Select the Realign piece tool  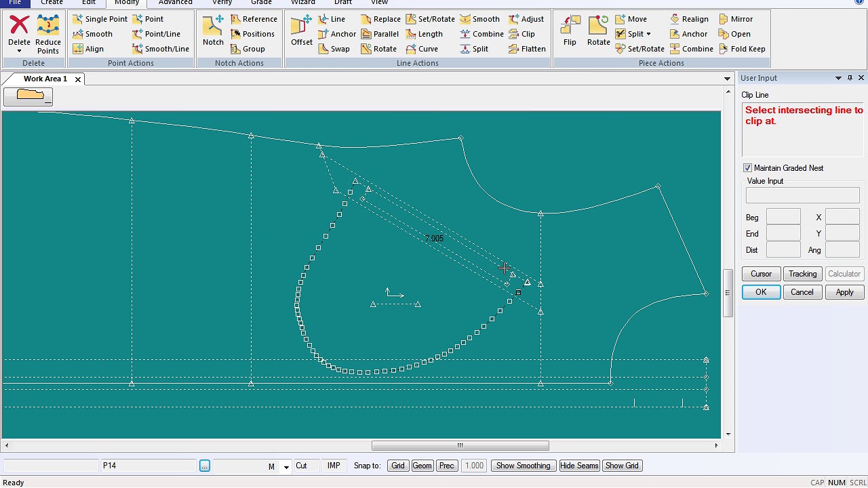tap(688, 19)
